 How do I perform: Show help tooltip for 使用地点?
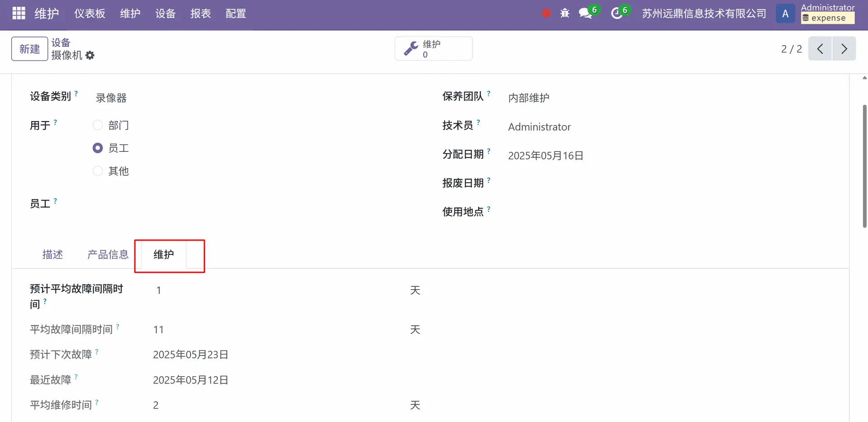489,209
